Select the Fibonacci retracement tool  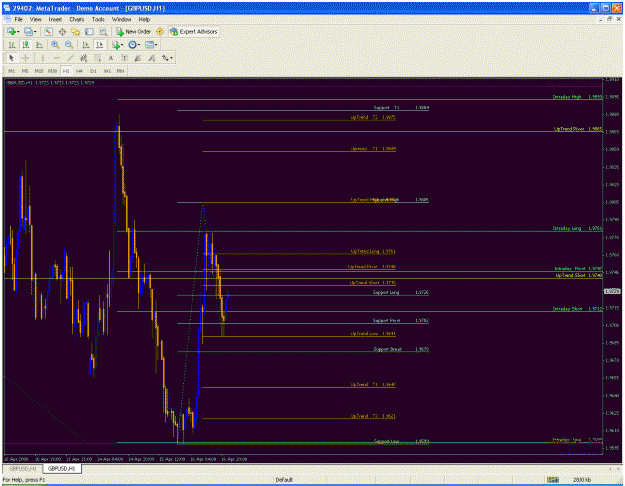97,58
